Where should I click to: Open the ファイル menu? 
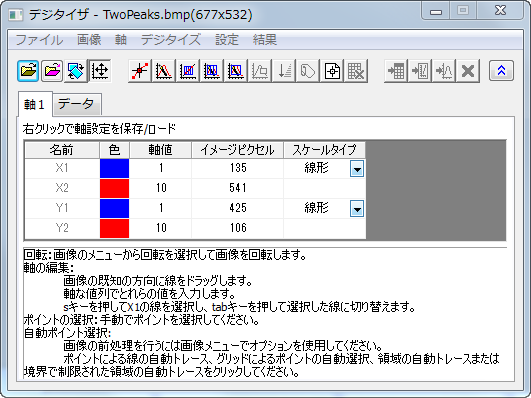click(x=40, y=40)
